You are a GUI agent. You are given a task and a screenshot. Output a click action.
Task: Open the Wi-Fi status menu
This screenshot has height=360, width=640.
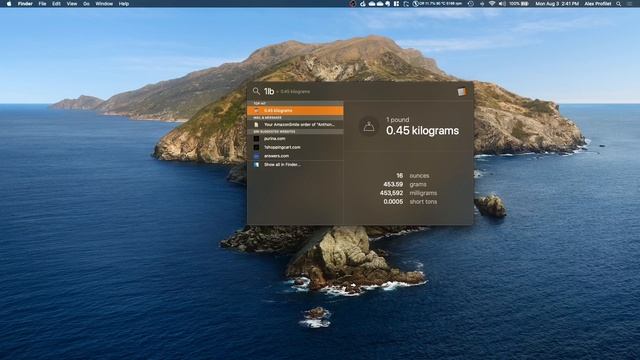[492, 4]
